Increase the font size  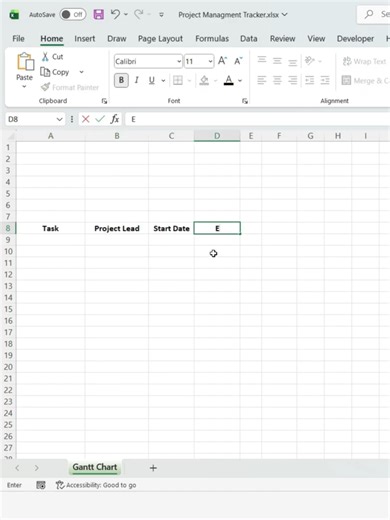[222, 61]
